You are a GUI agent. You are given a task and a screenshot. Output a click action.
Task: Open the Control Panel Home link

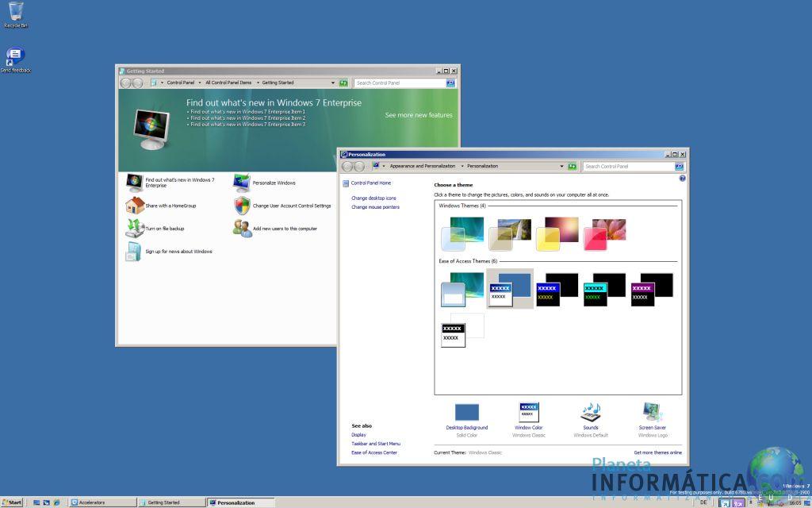coord(371,183)
